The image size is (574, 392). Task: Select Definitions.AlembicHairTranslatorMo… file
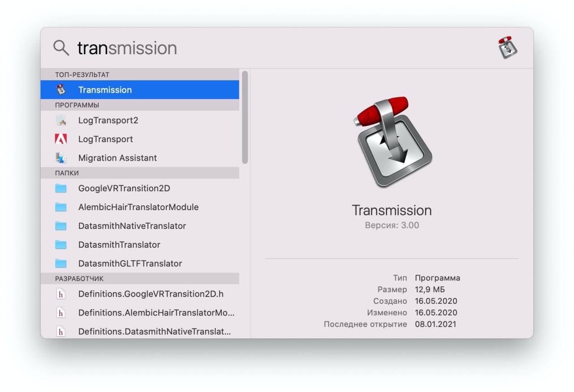(140, 313)
